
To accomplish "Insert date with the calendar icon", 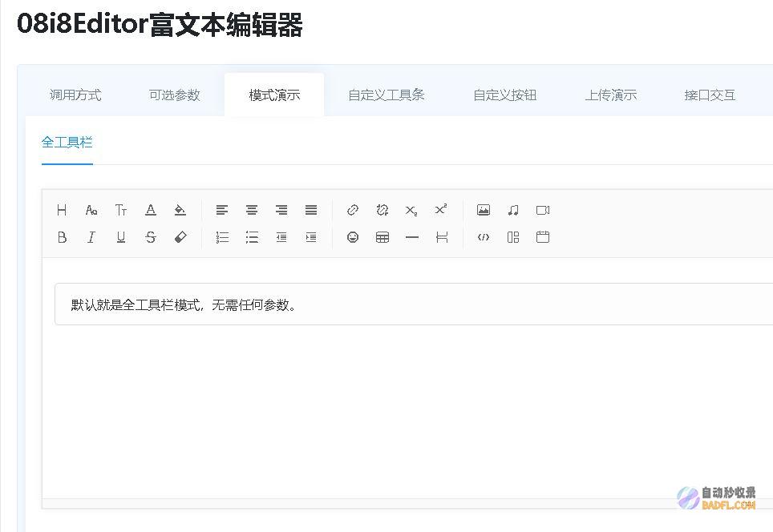I will (x=543, y=237).
